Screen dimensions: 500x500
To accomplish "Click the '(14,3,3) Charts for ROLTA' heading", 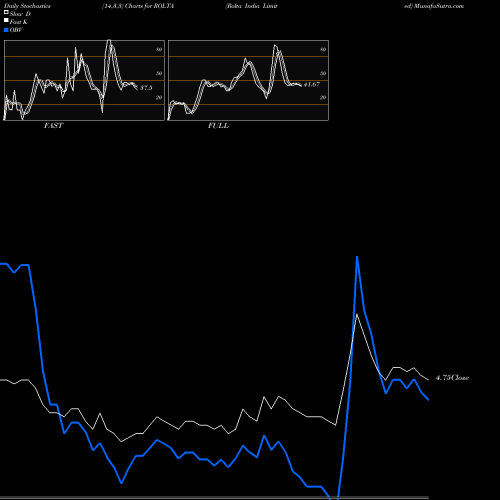I will [x=138, y=6].
